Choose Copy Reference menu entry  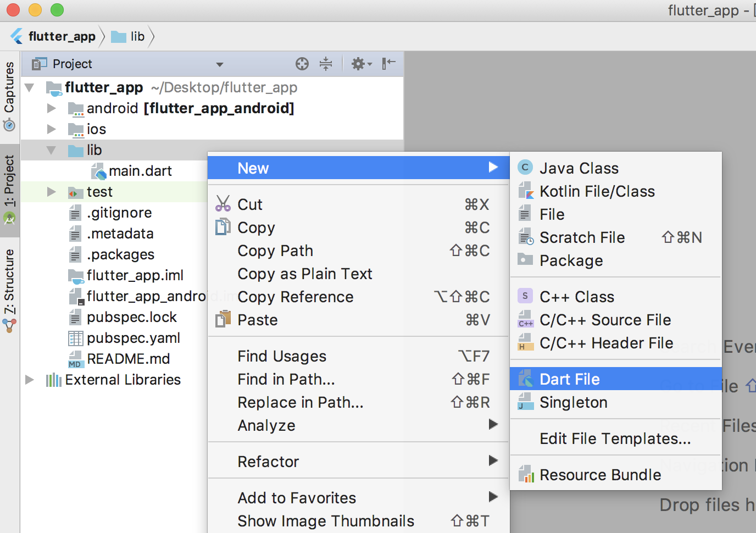[x=358, y=297]
